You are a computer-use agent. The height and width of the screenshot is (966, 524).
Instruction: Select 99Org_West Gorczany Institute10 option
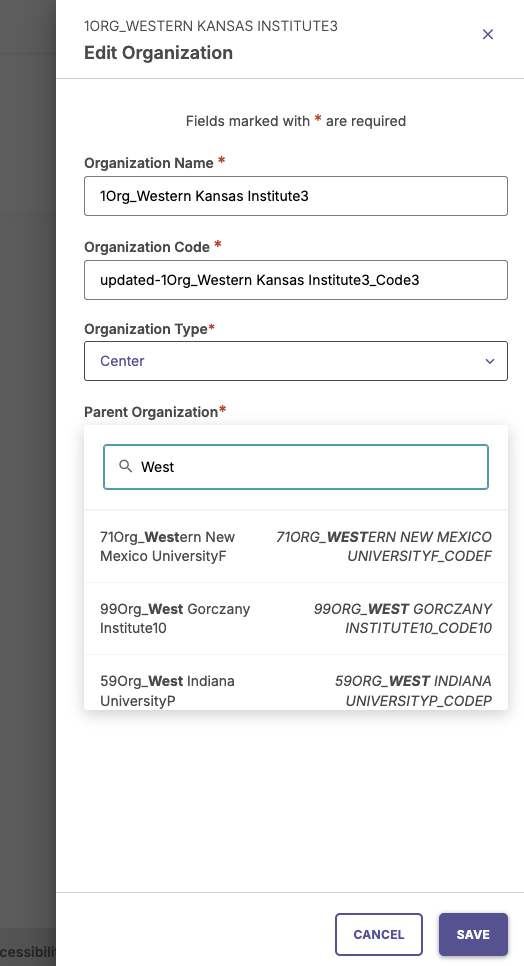(x=296, y=619)
